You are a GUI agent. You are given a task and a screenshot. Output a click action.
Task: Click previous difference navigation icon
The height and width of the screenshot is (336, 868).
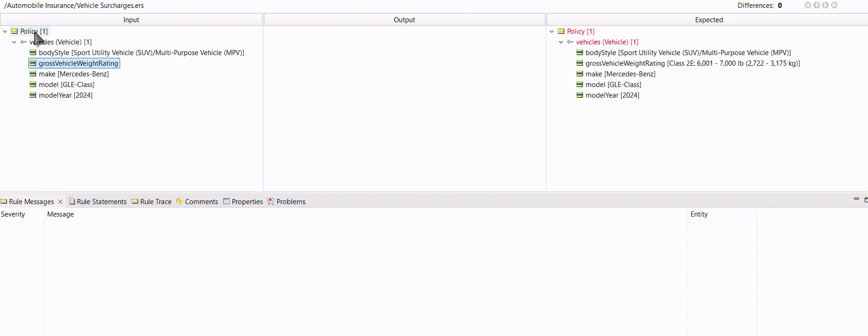817,5
